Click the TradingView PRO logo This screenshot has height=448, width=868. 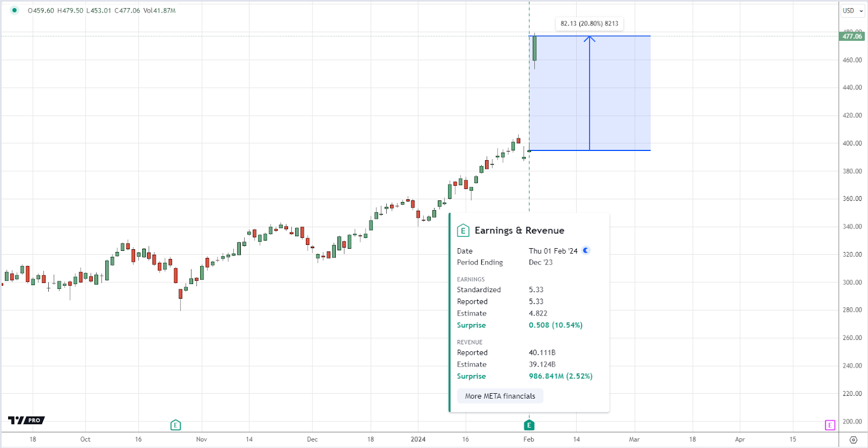coord(26,420)
